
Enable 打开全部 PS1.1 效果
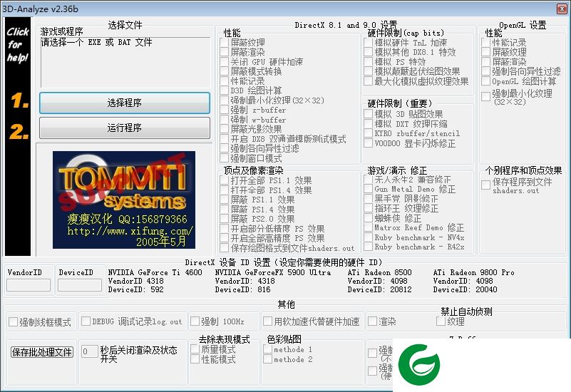(225, 180)
